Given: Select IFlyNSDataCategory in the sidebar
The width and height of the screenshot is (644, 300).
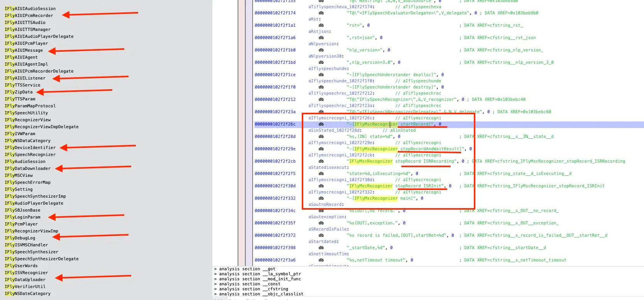Looking at the screenshot, I should click(x=27, y=141).
